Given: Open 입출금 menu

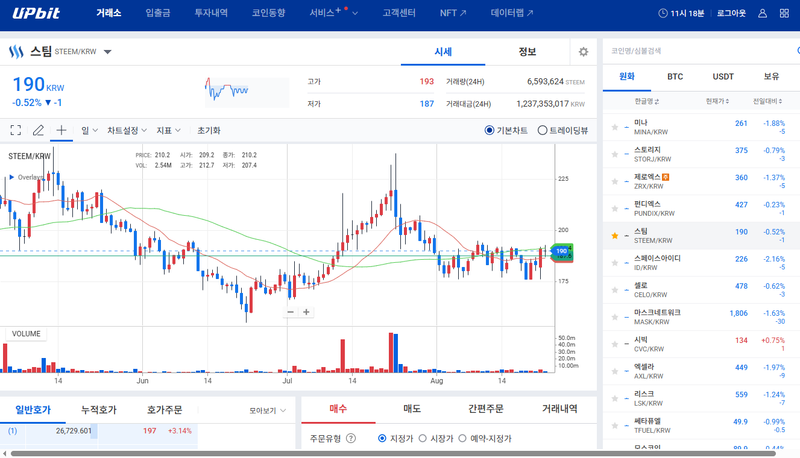Looking at the screenshot, I should point(158,13).
